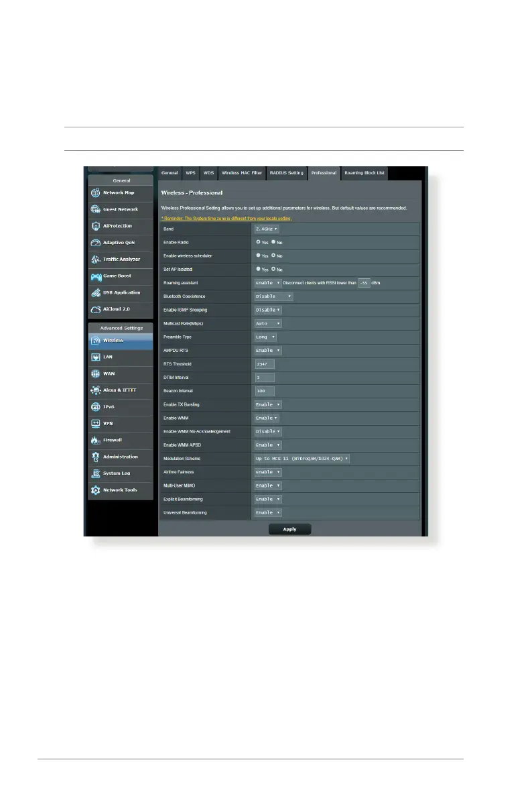Select the AiCloud 2.0 cloud icon
The image size is (532, 802).
click(96, 309)
